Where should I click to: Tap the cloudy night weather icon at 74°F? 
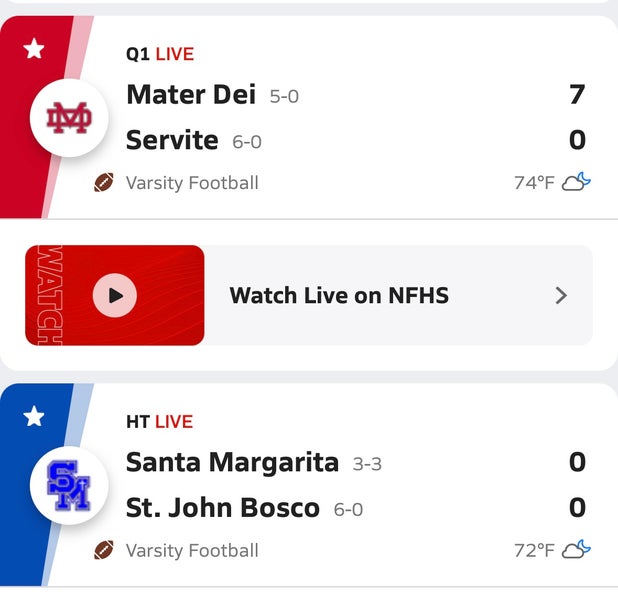coord(576,182)
